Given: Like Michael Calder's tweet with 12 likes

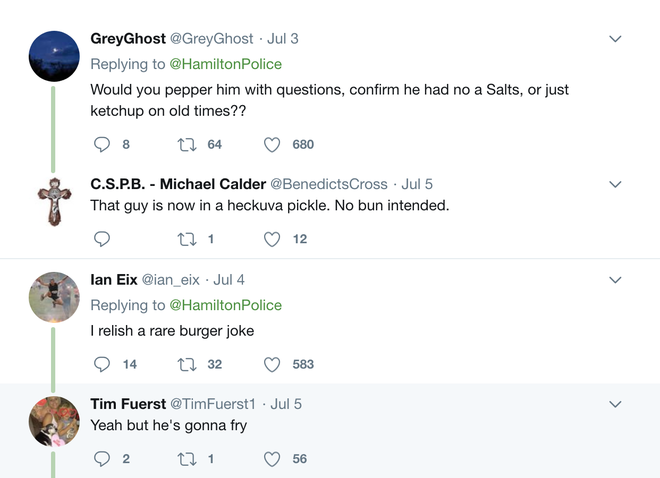Looking at the screenshot, I should [272, 239].
